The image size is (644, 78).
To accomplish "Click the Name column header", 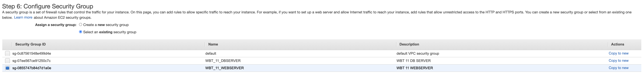I will click(213, 44).
